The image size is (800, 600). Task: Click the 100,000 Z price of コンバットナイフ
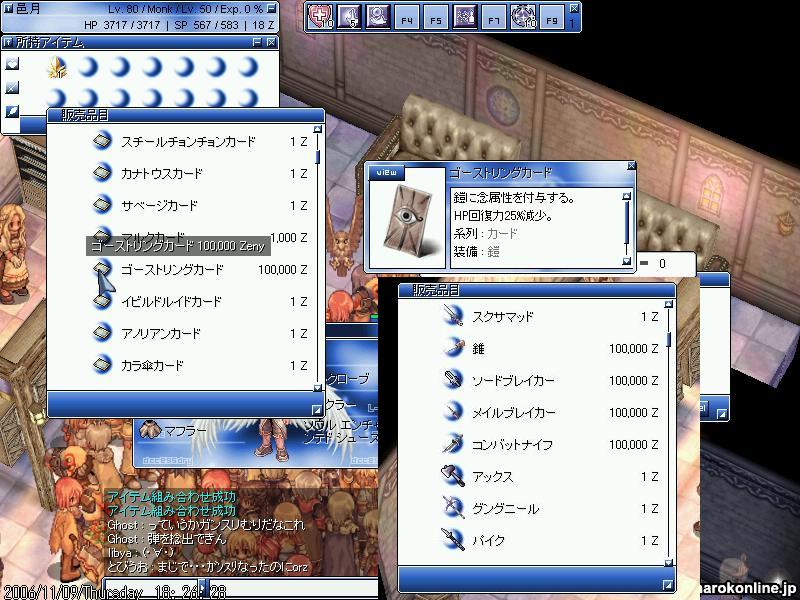(x=634, y=445)
